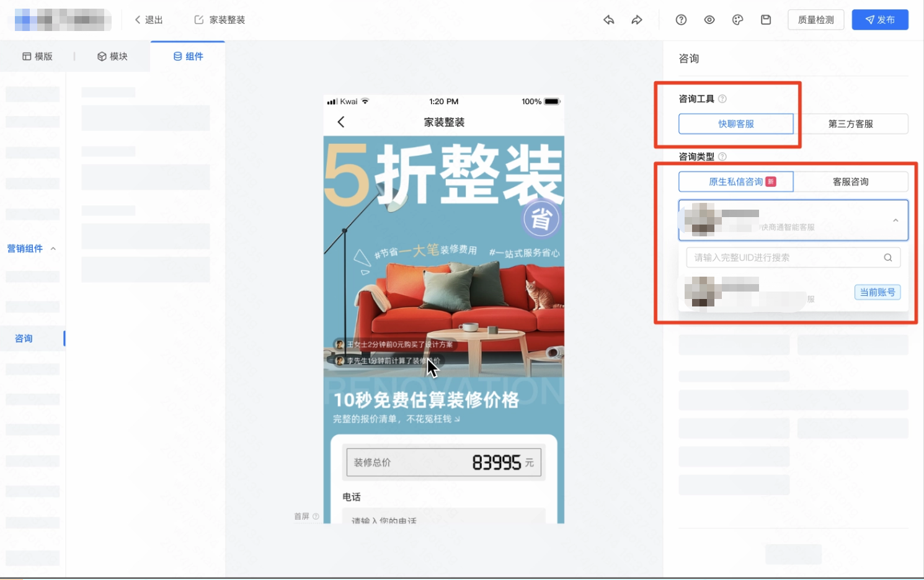Click the 首屏 help icon below the preview

(316, 515)
